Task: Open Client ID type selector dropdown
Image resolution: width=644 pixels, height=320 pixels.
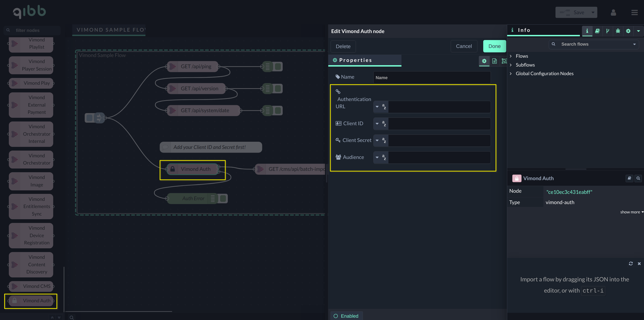Action: point(381,124)
